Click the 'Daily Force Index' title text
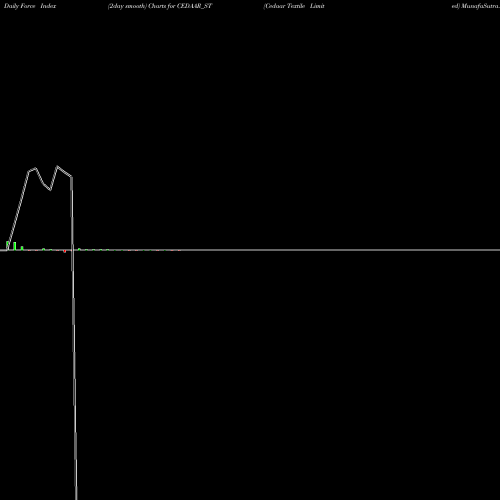The image size is (500, 500). [x=30, y=6]
